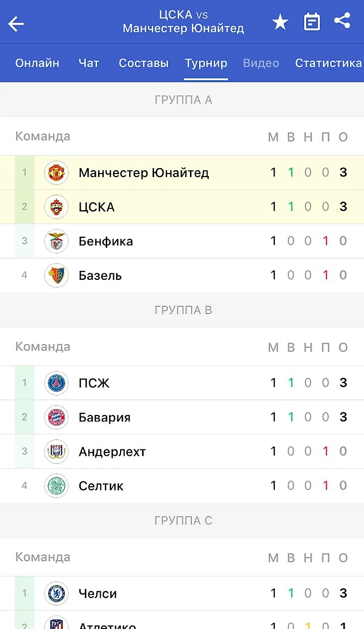The width and height of the screenshot is (364, 629).
Task: Switch to the Онлайн tab
Action: (37, 63)
